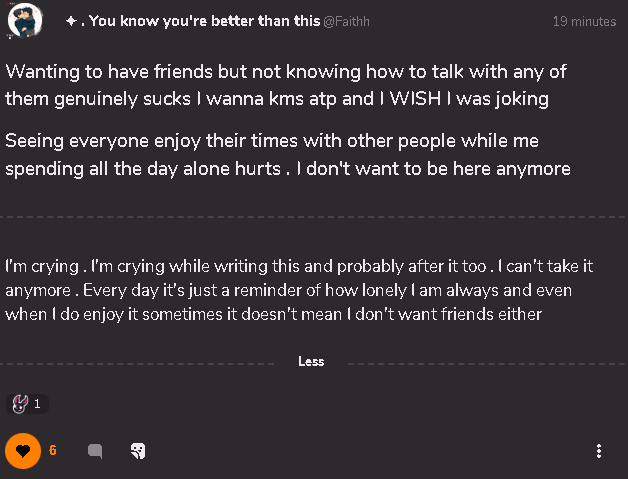Click the orange heart like button
Screen dimensions: 628x479
[22, 451]
